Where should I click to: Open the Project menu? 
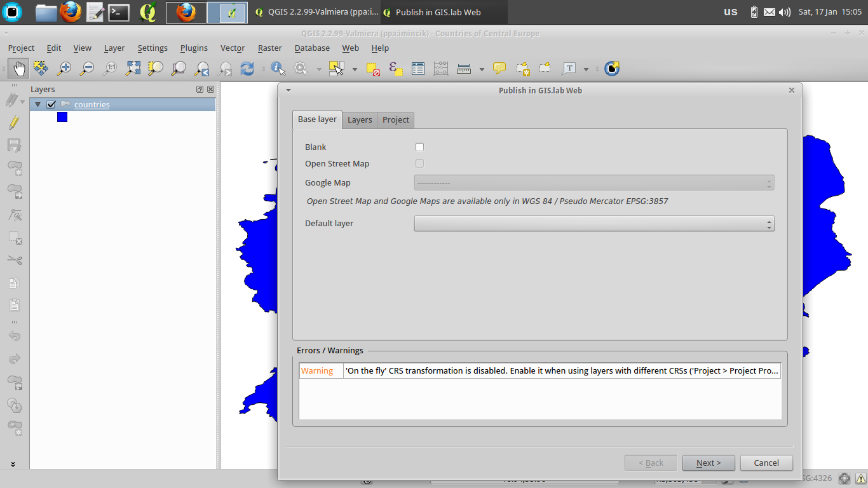[x=21, y=48]
